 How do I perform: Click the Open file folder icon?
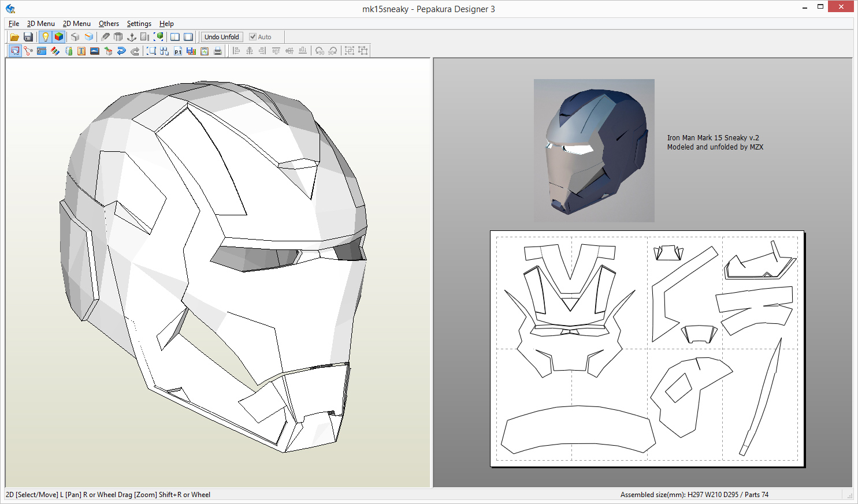pyautogui.click(x=14, y=37)
